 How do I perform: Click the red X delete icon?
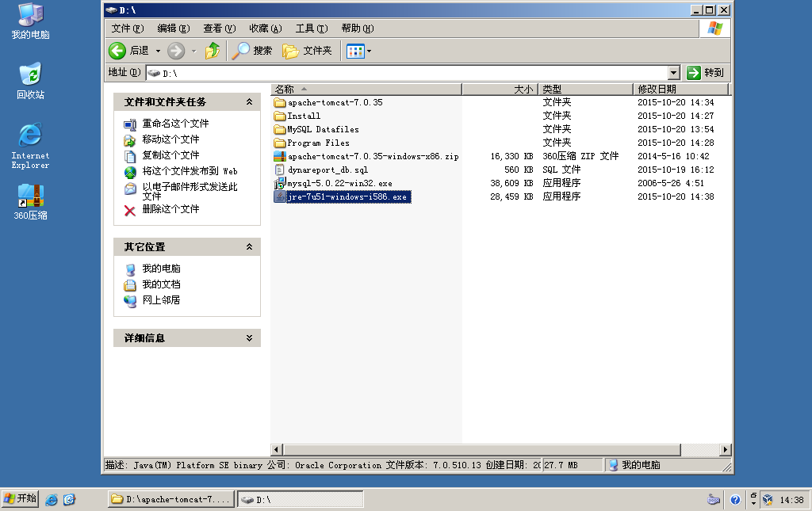[x=130, y=211]
